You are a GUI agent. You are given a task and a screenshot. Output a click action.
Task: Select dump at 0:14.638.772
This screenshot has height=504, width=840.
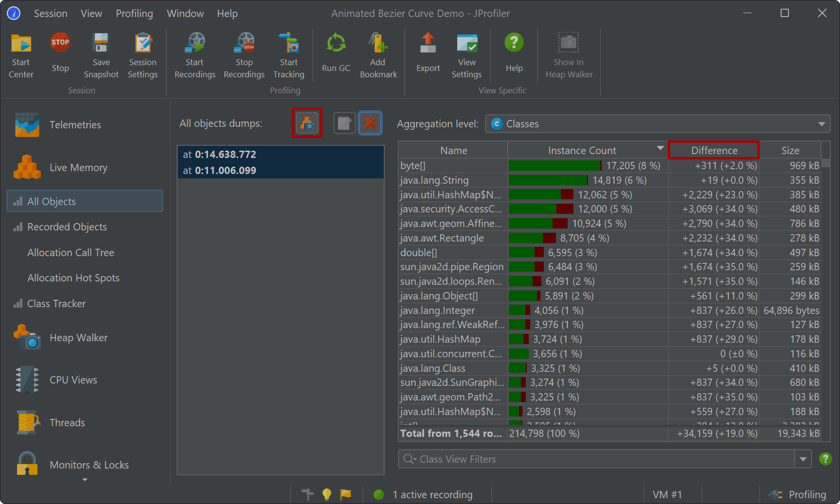tap(281, 155)
